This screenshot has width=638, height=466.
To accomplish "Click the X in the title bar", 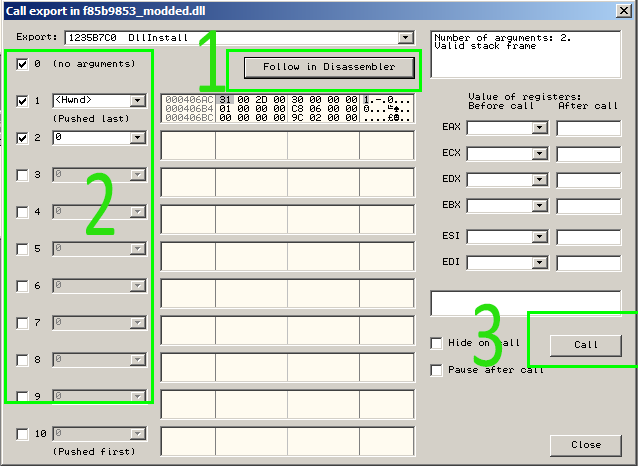I will (x=622, y=11).
